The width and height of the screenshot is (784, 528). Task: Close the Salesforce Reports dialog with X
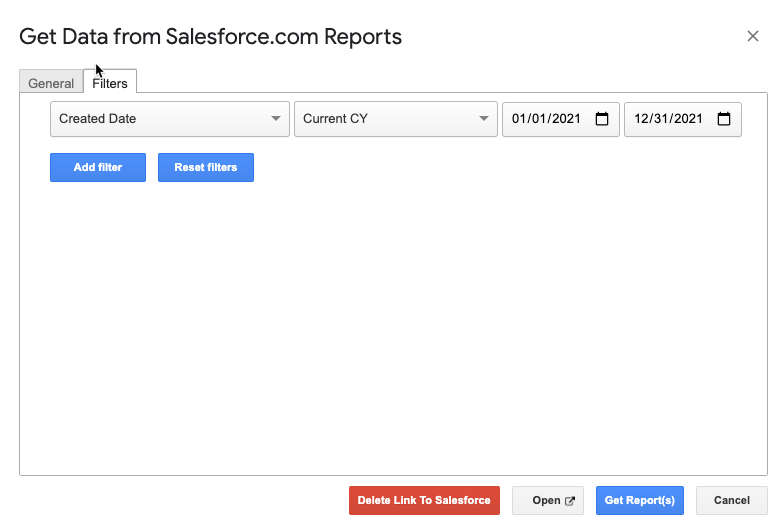click(x=752, y=36)
